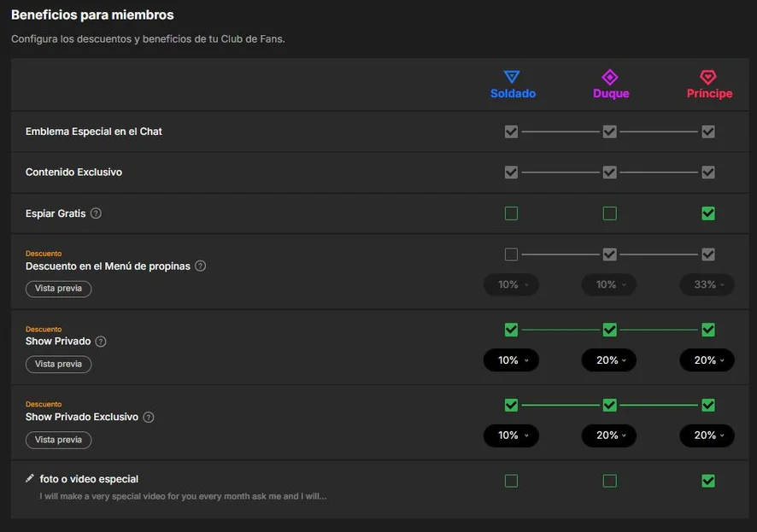Expand the 33% tip menu dropdown for Príncipe
The width and height of the screenshot is (757, 532).
(x=707, y=284)
